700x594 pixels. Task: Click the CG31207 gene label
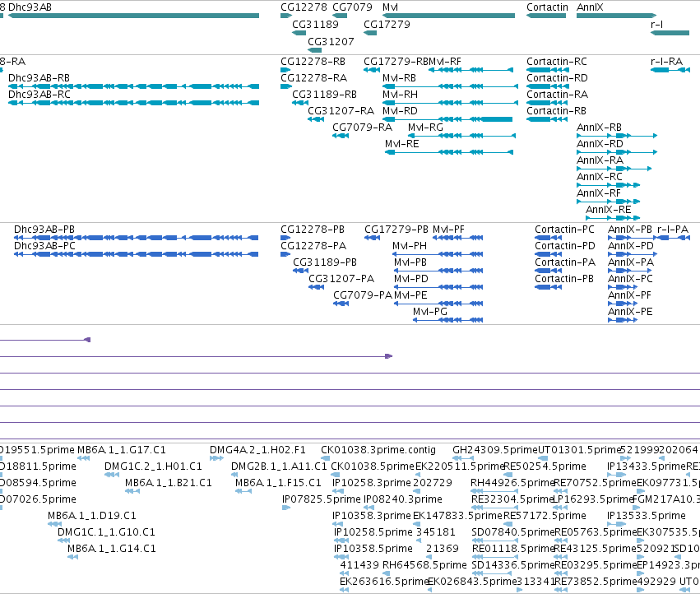click(331, 41)
